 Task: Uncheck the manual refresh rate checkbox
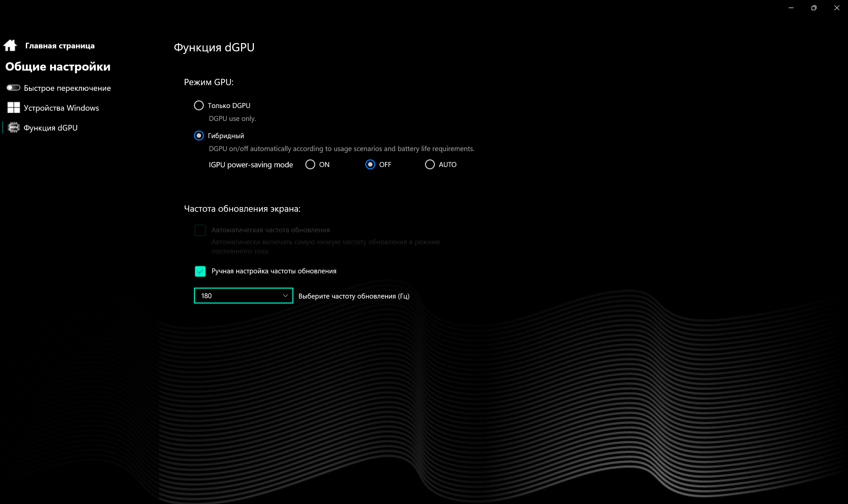(x=200, y=271)
